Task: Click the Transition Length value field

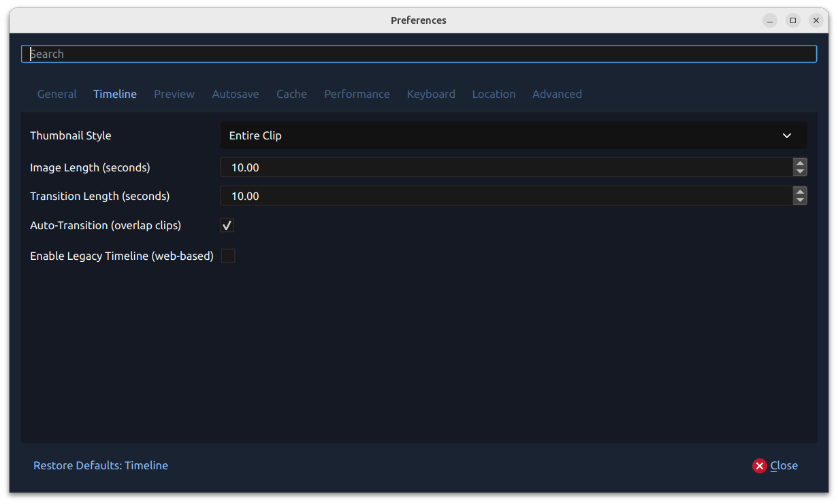Action: 504,196
